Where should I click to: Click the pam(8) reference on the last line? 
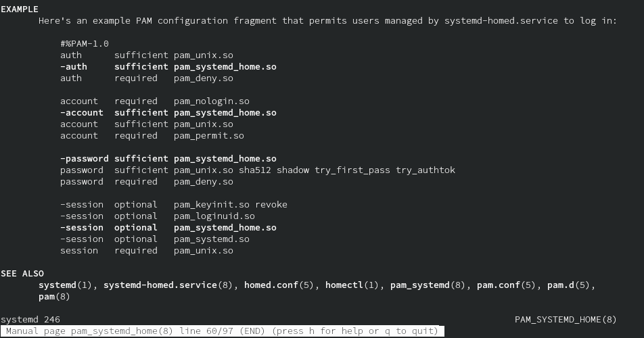tap(54, 297)
